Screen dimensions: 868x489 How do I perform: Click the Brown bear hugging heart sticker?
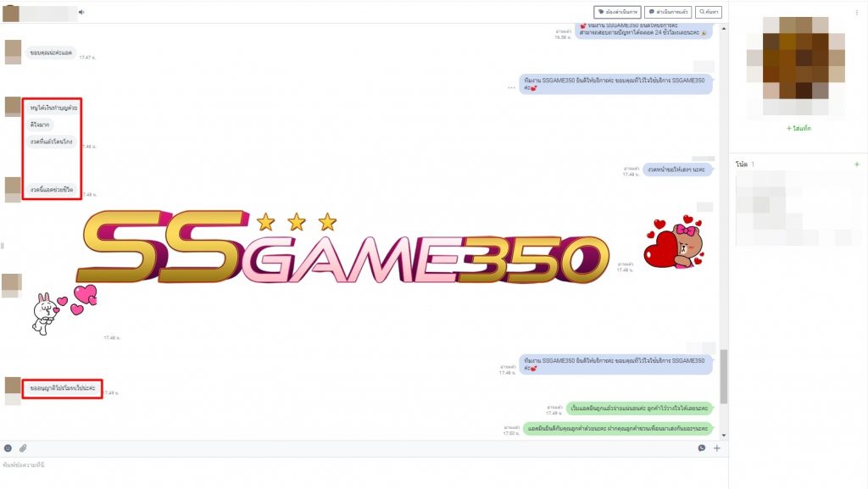pos(674,242)
